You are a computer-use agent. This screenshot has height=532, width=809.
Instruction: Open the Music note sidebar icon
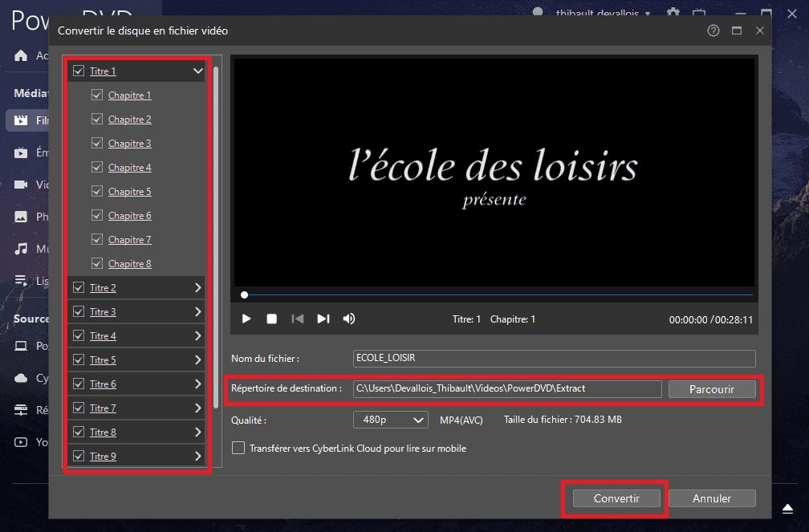pos(21,249)
